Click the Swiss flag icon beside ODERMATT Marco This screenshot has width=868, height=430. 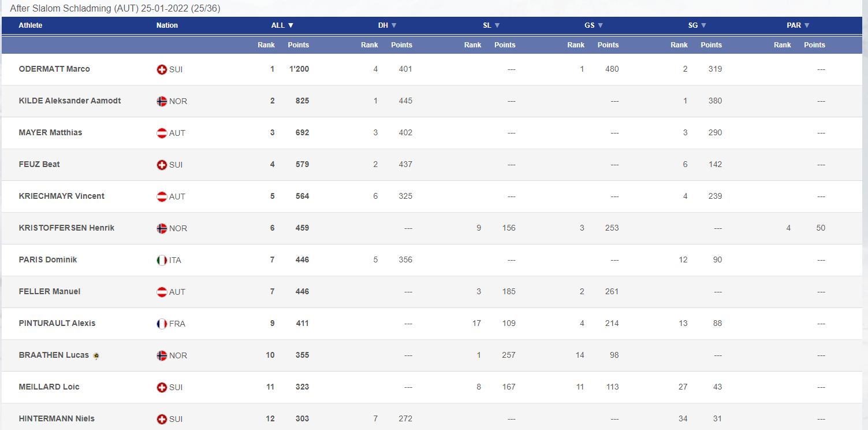162,69
